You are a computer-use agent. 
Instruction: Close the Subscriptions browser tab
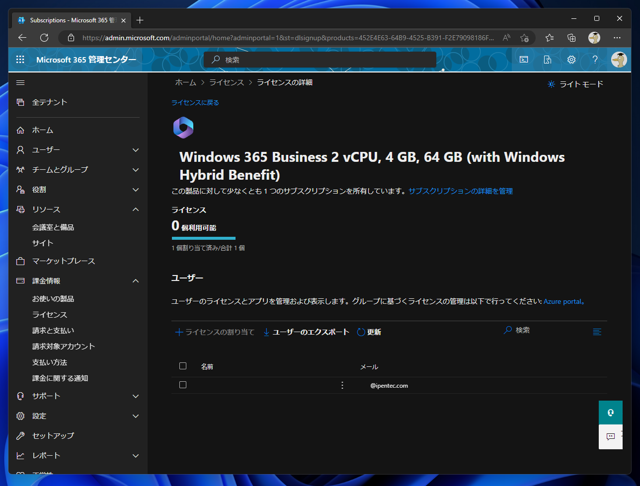coord(123,20)
